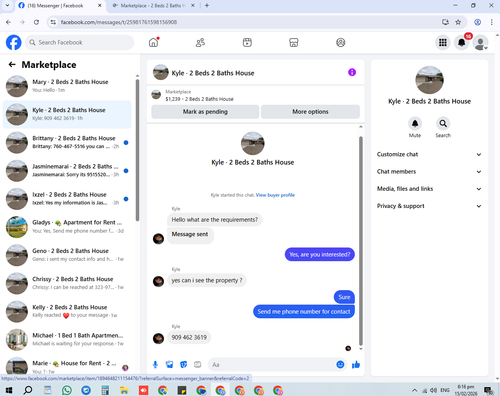The width and height of the screenshot is (500, 396).
Task: Open Calculator from the taskbar
Action: [105, 390]
